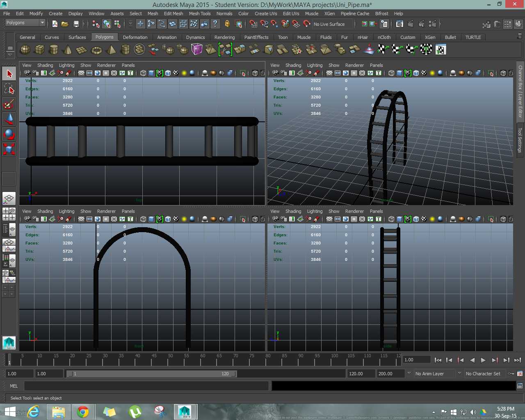Switch to the four-view layout
525x420 pixels.
(x=9, y=214)
